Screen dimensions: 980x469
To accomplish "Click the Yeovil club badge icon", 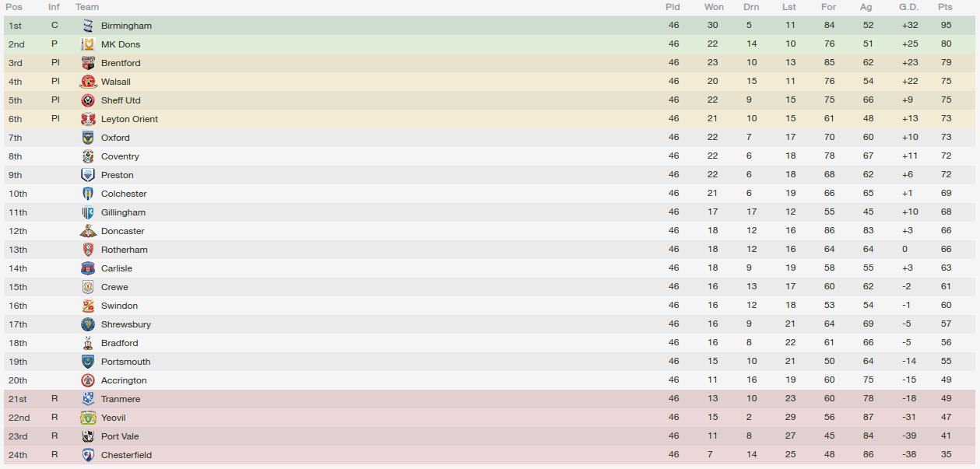I will pyautogui.click(x=88, y=418).
